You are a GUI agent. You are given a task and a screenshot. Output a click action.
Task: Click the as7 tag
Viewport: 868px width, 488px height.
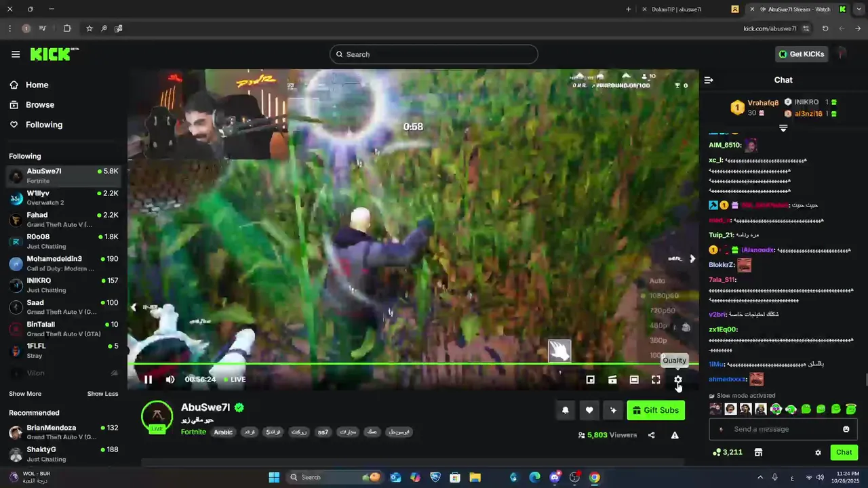(323, 432)
